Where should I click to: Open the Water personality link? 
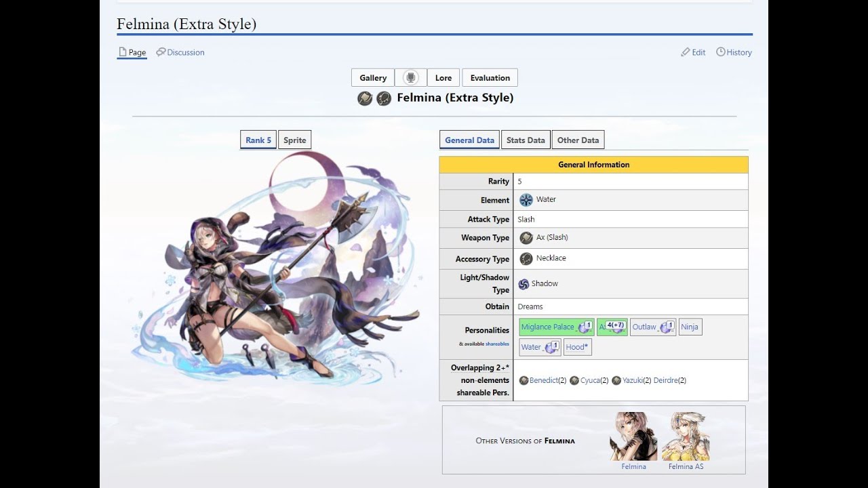click(531, 347)
